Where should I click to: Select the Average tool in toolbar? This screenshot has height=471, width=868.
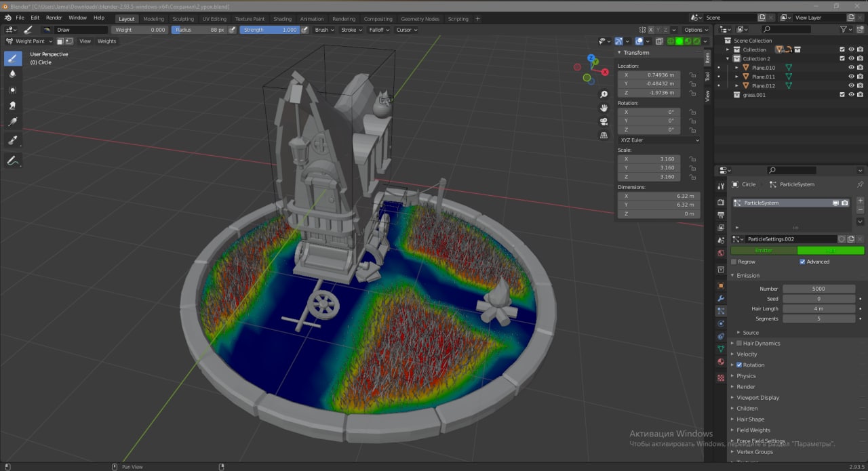pyautogui.click(x=13, y=90)
